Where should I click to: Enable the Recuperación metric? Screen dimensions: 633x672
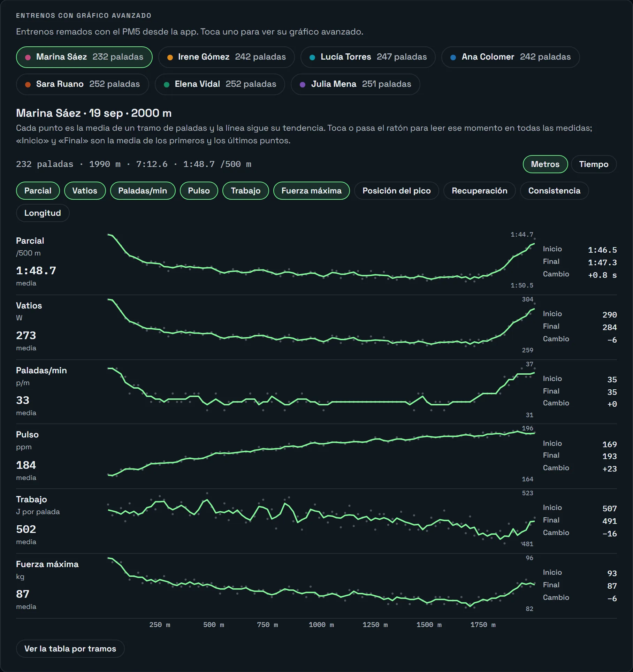coord(479,191)
